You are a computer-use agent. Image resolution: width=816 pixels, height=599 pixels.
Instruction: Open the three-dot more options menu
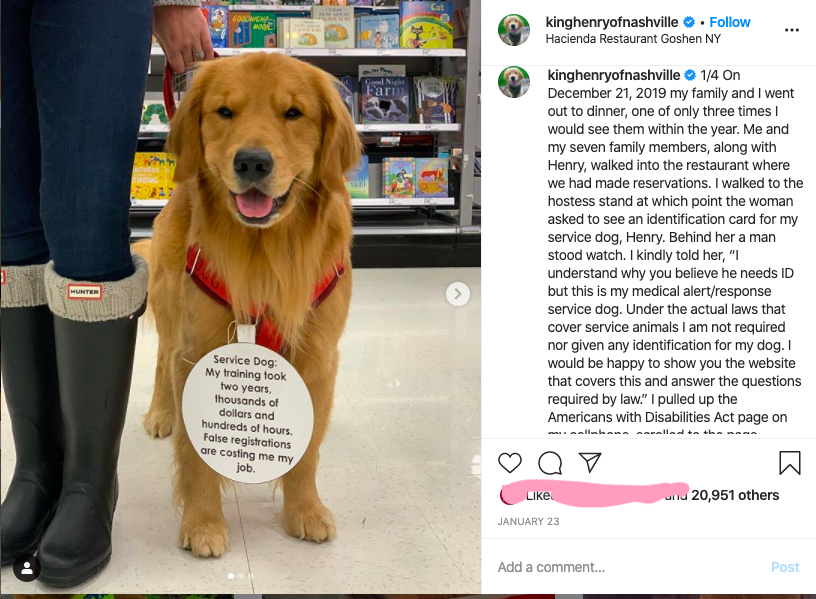click(792, 30)
